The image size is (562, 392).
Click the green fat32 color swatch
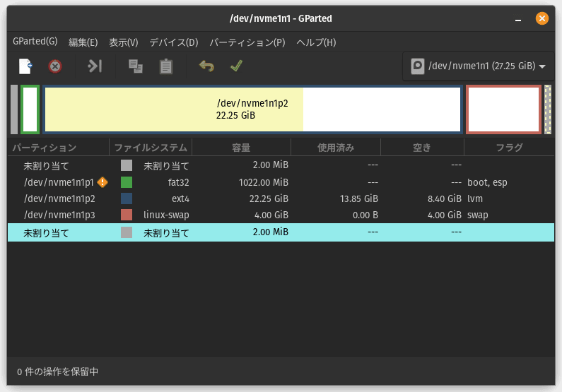(x=127, y=182)
